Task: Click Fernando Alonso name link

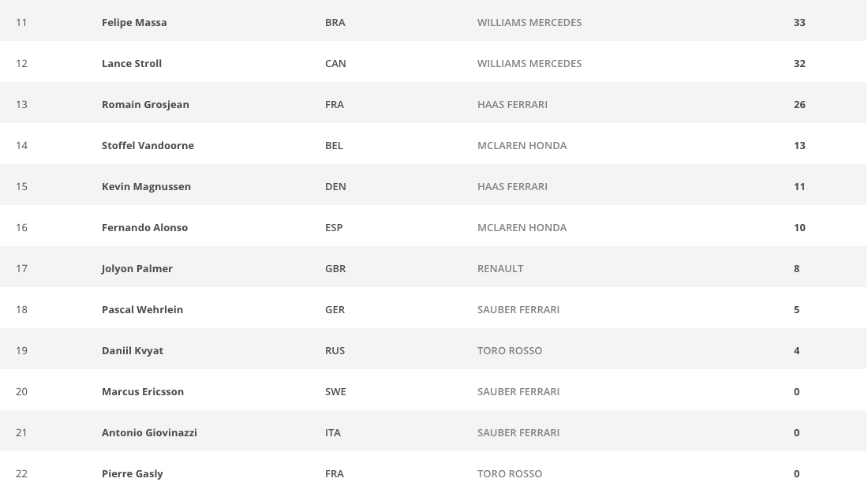Action: (144, 227)
